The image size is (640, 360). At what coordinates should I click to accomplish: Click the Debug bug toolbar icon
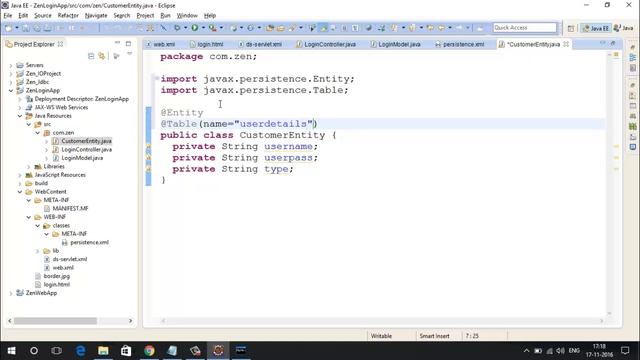[x=177, y=28]
